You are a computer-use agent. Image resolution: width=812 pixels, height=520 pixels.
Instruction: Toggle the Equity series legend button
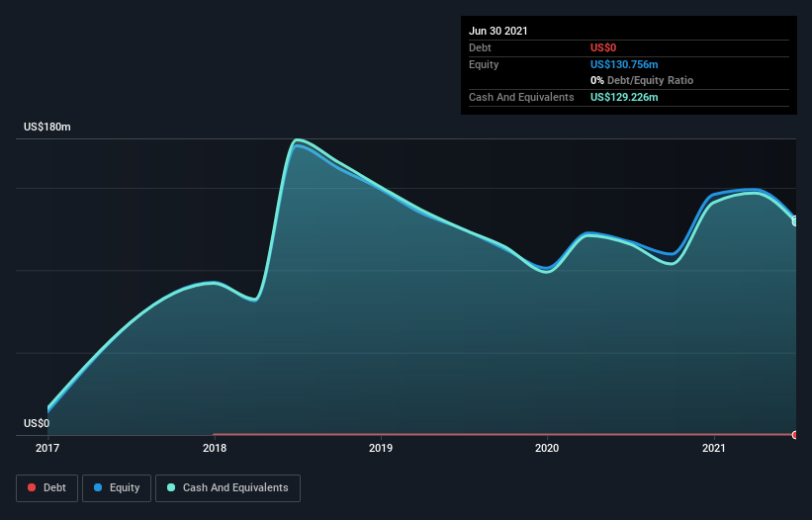tap(117, 488)
